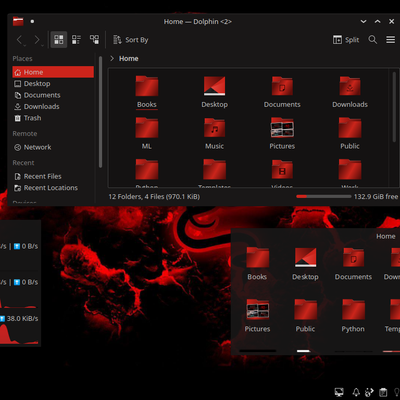This screenshot has height=400, width=400.
Task: Select the Desktop folder in Dolphin
Action: point(214,92)
